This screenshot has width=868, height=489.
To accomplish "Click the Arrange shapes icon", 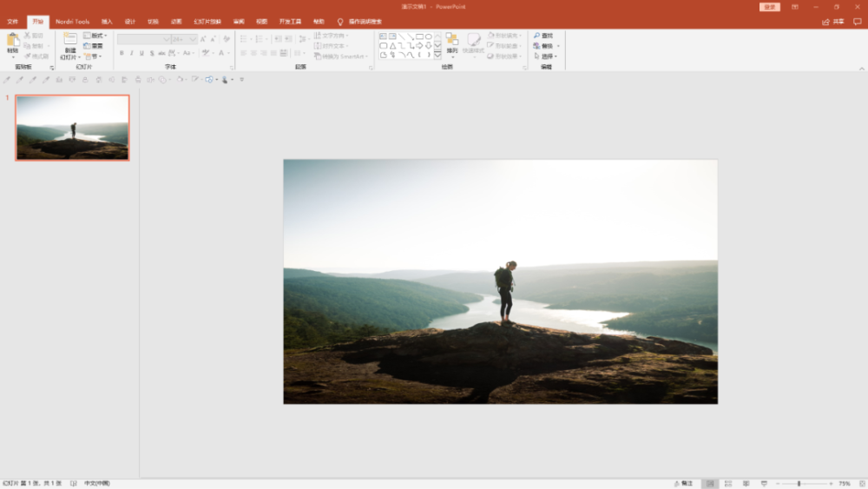I will point(452,41).
